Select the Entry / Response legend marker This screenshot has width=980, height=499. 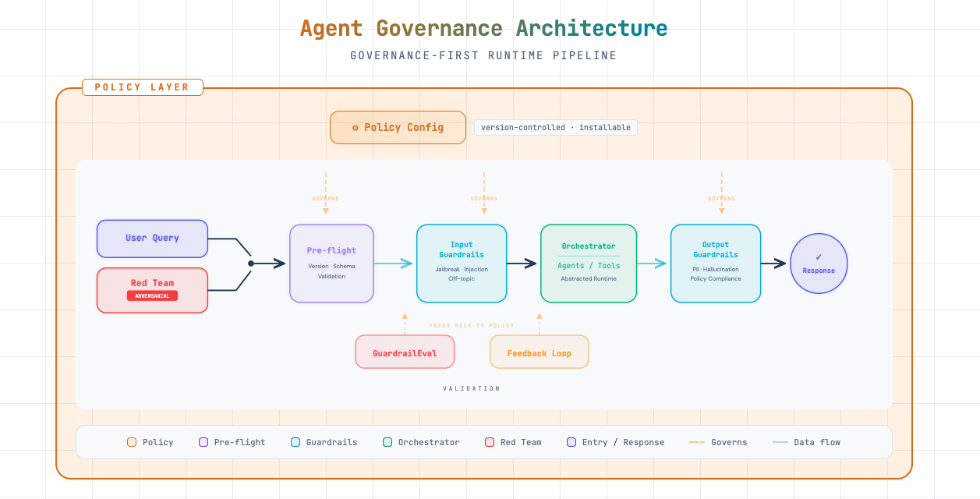571,441
